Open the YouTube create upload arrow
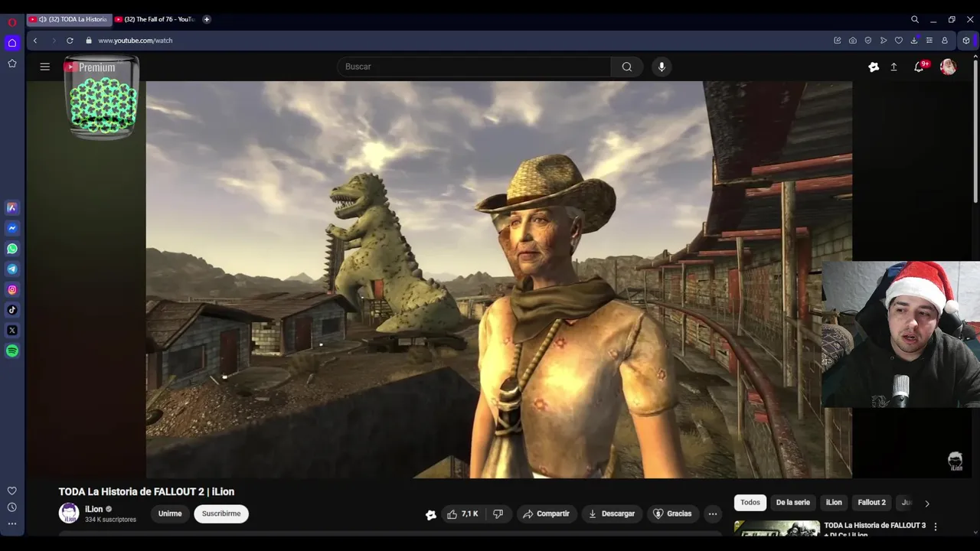980x551 pixels. coord(893,67)
